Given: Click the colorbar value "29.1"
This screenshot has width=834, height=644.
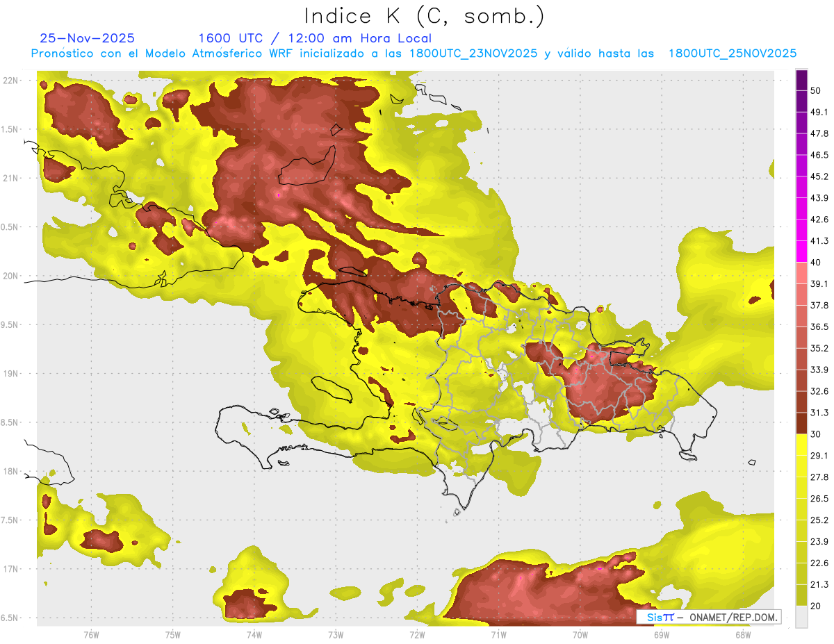Looking at the screenshot, I should (819, 456).
